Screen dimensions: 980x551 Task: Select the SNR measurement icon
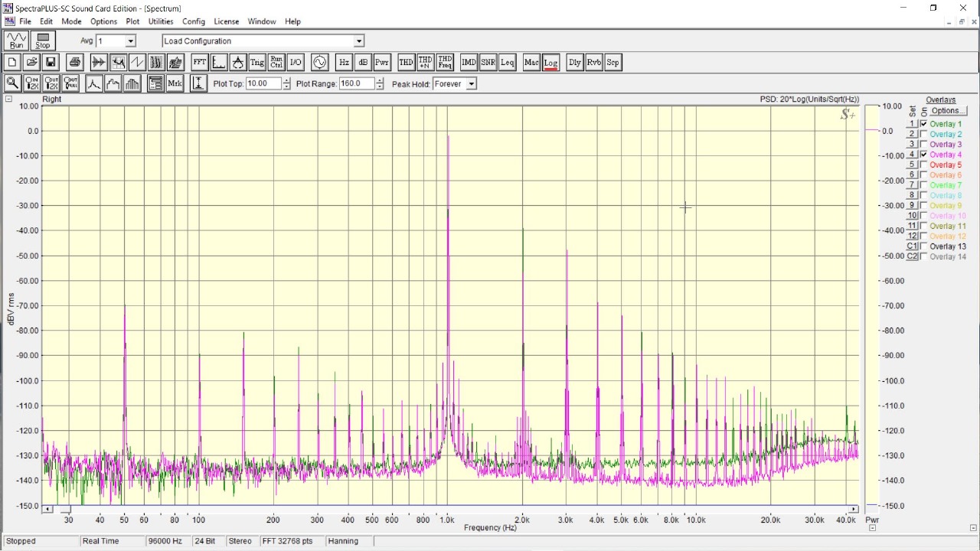488,63
